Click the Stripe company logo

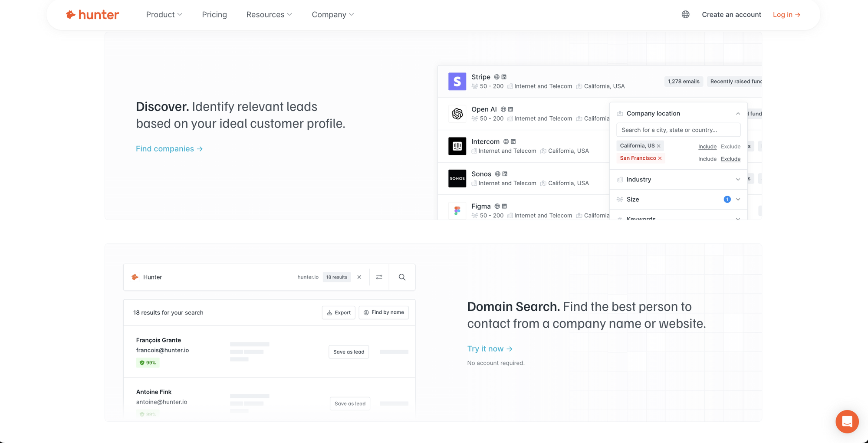(x=457, y=82)
